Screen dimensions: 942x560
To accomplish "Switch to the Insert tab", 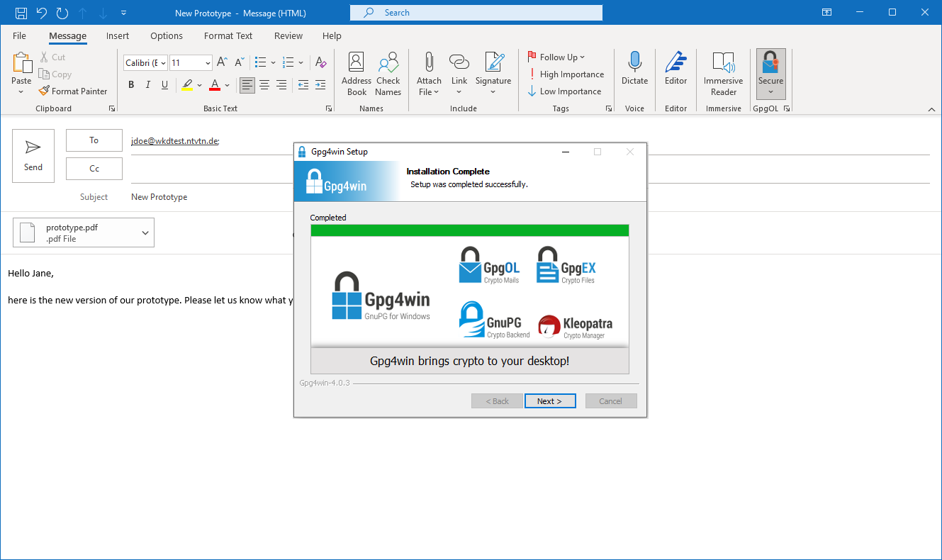I will tap(118, 35).
